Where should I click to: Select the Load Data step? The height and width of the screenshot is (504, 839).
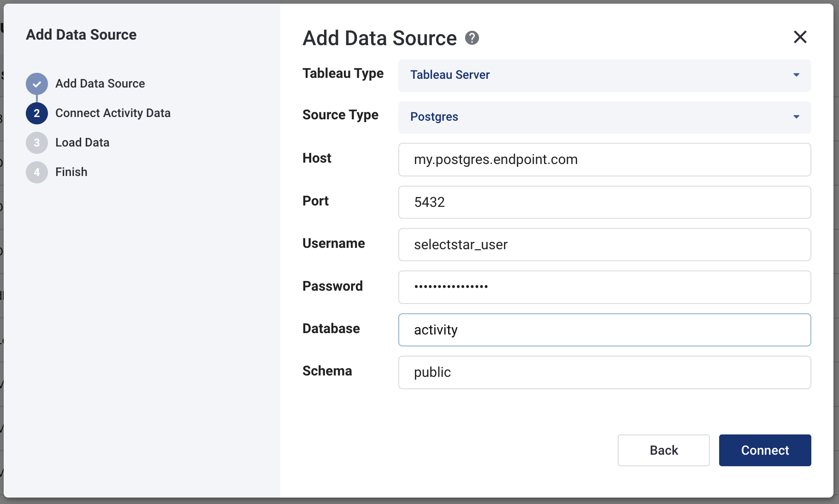click(82, 142)
